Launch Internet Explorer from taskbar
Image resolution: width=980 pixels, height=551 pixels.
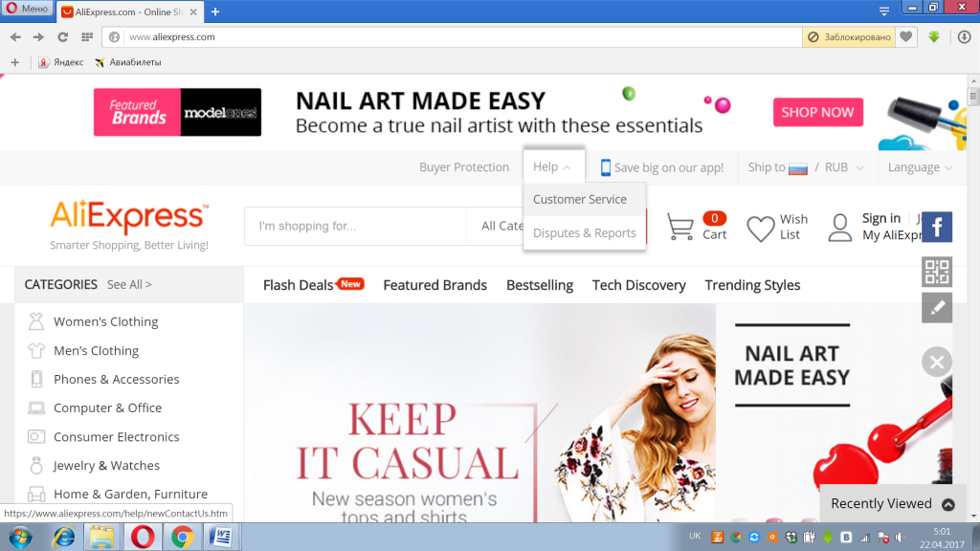pos(64,538)
